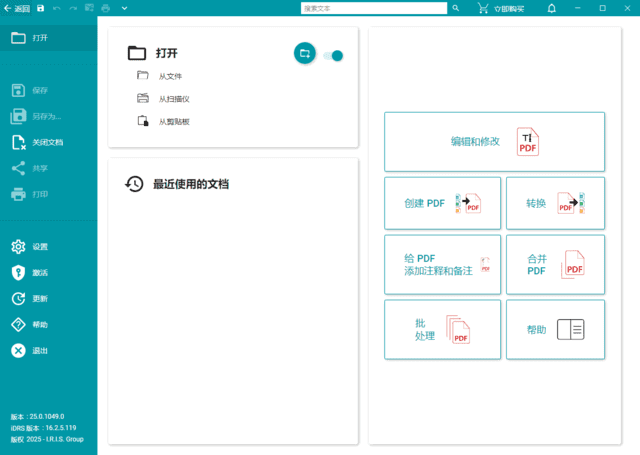Click the round teal folder button

click(x=305, y=54)
